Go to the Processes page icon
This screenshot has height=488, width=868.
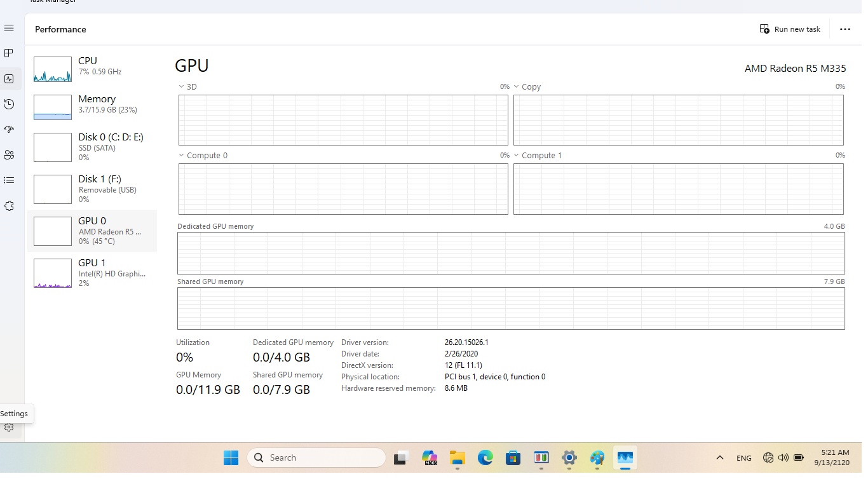point(9,53)
